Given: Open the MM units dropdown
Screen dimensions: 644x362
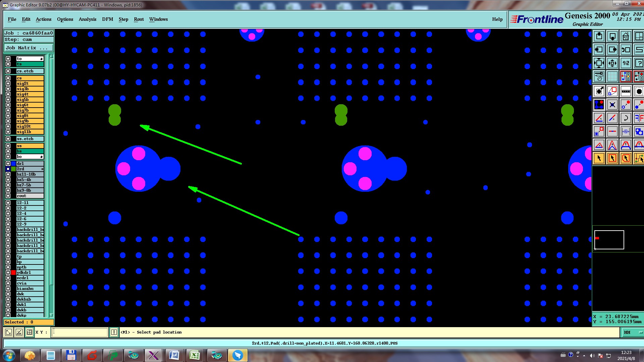Looking at the screenshot, I should coord(633,332).
